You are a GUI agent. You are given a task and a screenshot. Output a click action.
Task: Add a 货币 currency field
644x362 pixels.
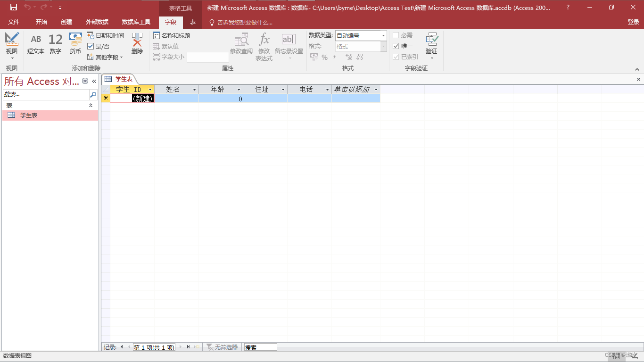[x=75, y=44]
